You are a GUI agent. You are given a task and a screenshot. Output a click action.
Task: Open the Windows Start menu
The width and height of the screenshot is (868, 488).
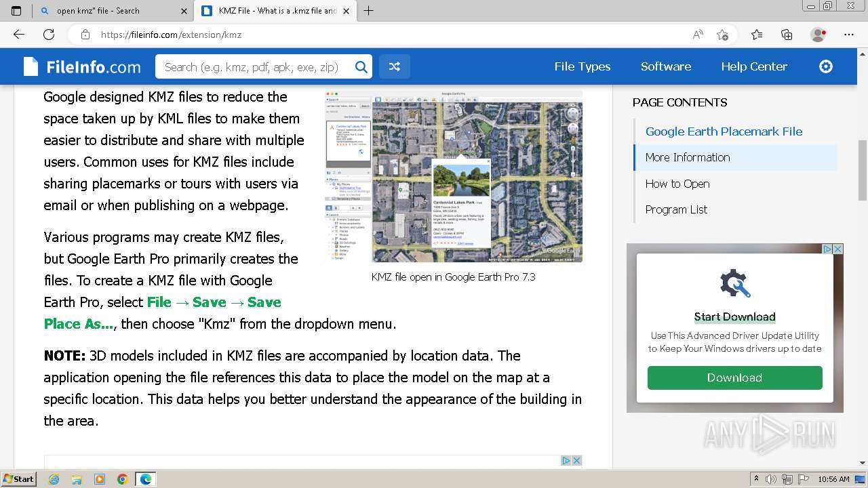pyautogui.click(x=18, y=479)
